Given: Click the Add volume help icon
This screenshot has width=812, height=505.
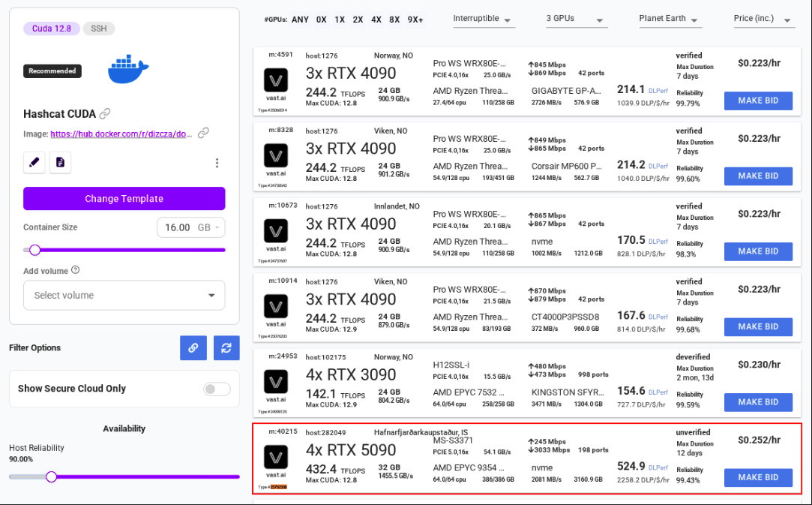Looking at the screenshot, I should pos(76,269).
